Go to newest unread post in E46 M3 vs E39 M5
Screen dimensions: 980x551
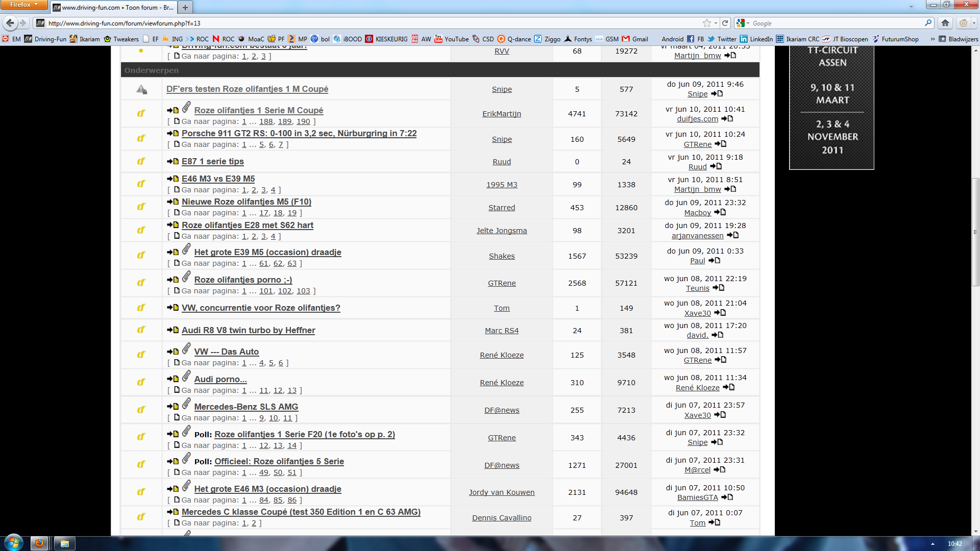click(x=173, y=179)
